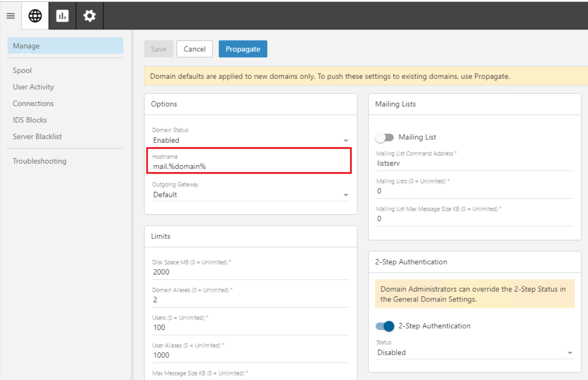Expand the Domain Status dropdown

pyautogui.click(x=250, y=140)
